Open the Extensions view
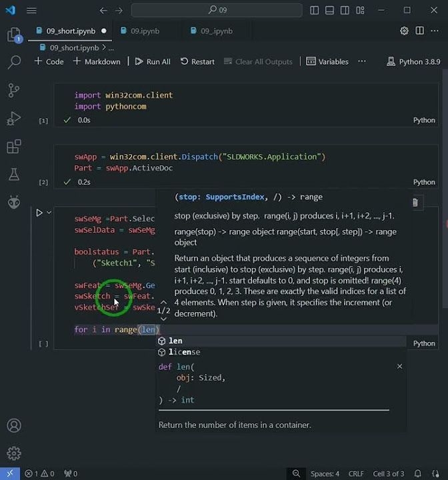 click(x=14, y=147)
